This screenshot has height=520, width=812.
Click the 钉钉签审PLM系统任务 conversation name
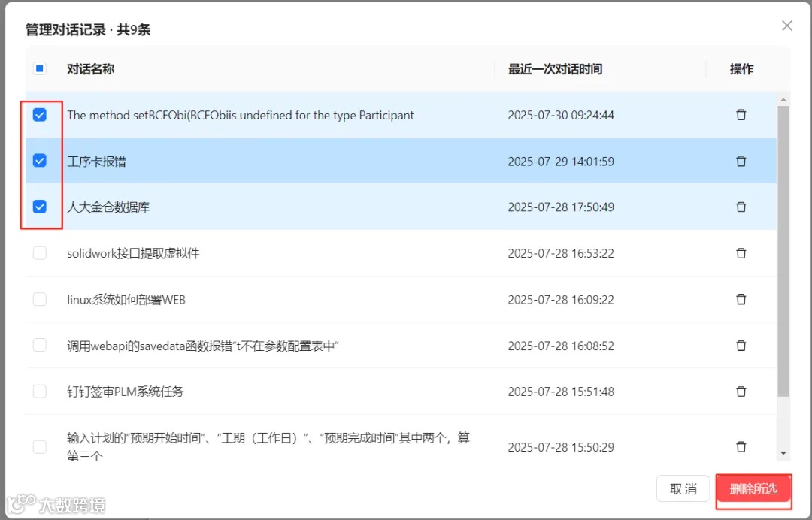click(126, 392)
